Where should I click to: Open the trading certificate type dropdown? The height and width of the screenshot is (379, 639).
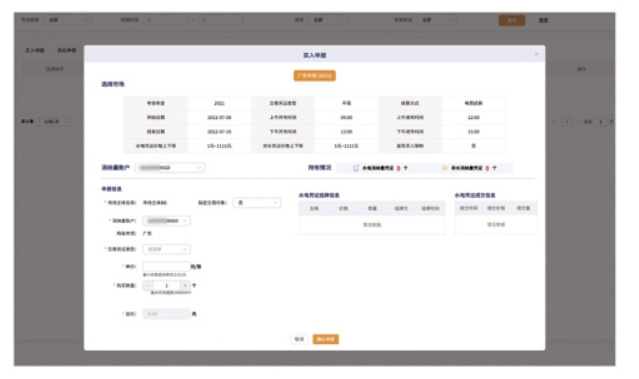tap(166, 249)
